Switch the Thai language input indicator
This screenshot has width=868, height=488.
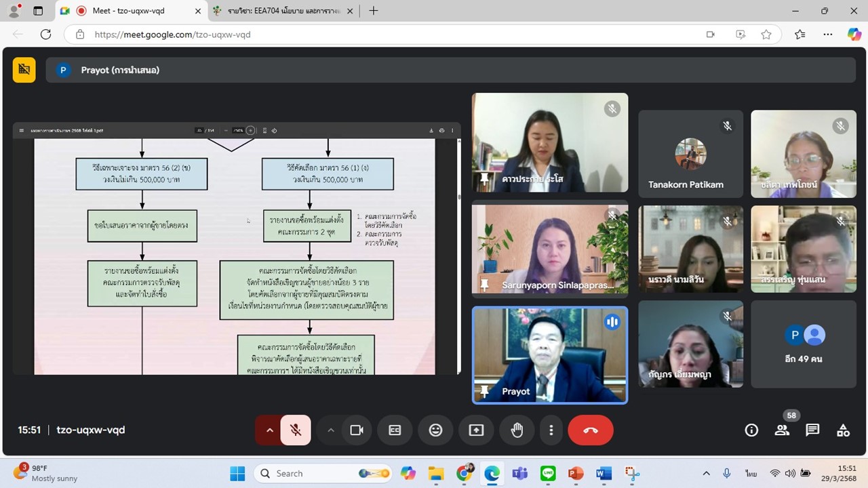[751, 473]
